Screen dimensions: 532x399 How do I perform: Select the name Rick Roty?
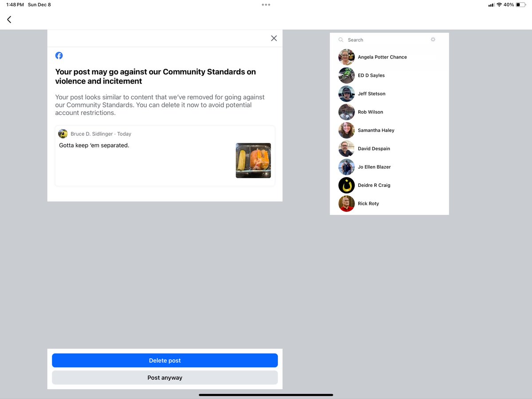[368, 203]
